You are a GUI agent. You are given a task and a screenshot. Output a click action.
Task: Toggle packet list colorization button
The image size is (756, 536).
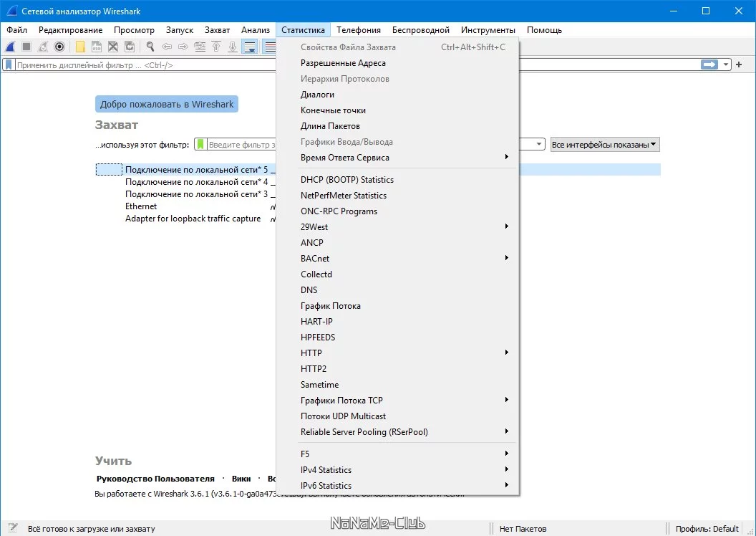269,47
